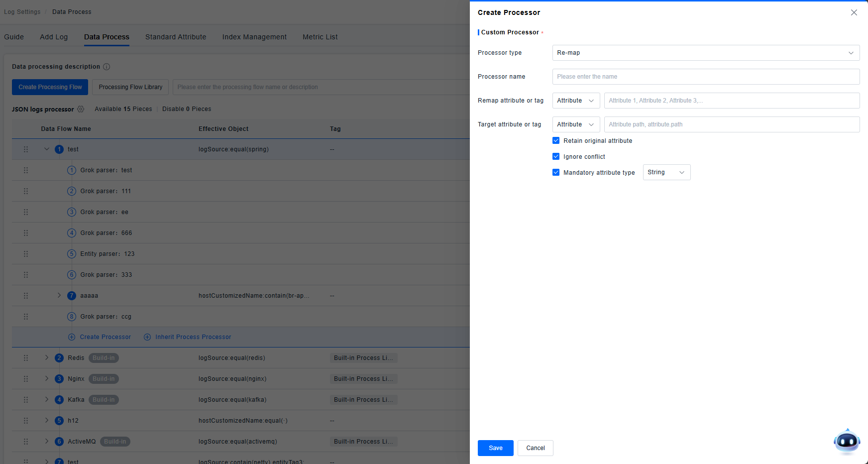The image size is (868, 464).
Task: Grab the drag handle on the Redis row
Action: (26, 358)
